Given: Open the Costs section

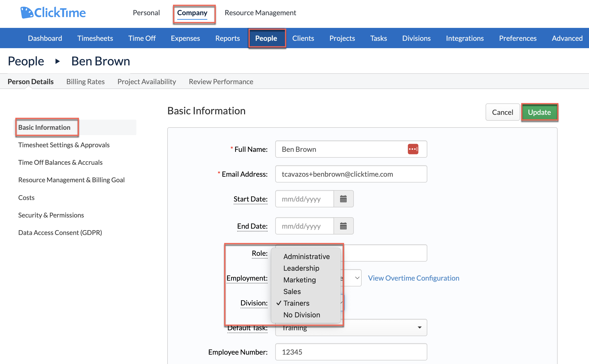Looking at the screenshot, I should 26,197.
